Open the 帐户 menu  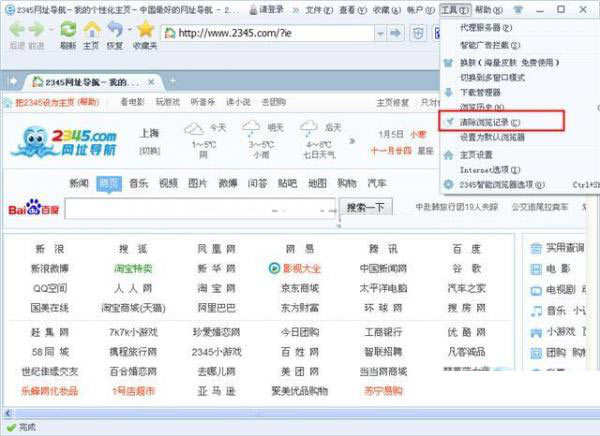[421, 10]
